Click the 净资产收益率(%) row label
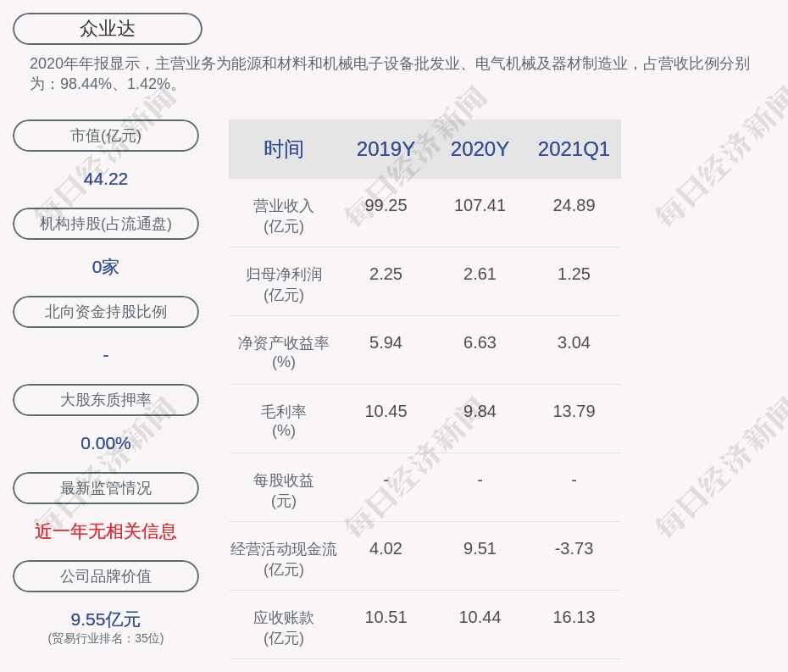The image size is (788, 672). coord(284,353)
